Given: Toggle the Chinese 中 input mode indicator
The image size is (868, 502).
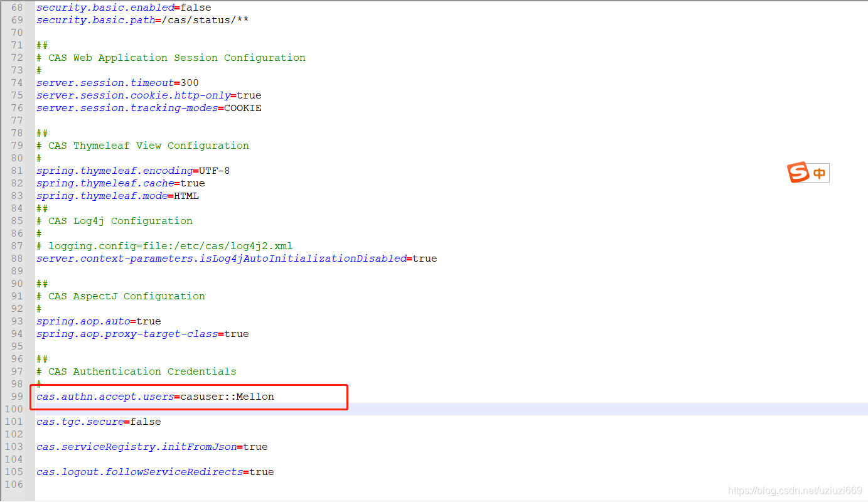Looking at the screenshot, I should [x=820, y=174].
